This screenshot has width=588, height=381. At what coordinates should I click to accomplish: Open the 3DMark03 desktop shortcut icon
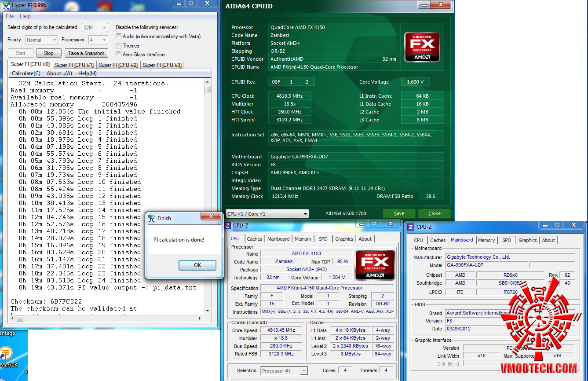point(6,353)
